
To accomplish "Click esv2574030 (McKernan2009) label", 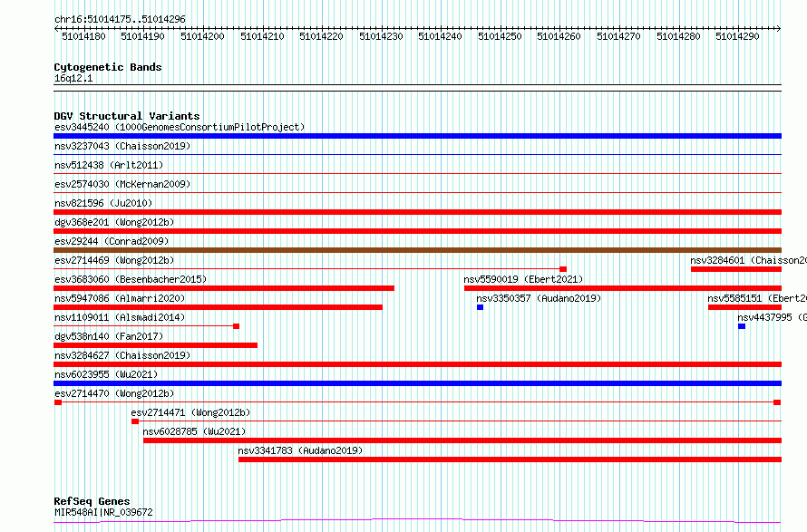I will coord(122,184).
